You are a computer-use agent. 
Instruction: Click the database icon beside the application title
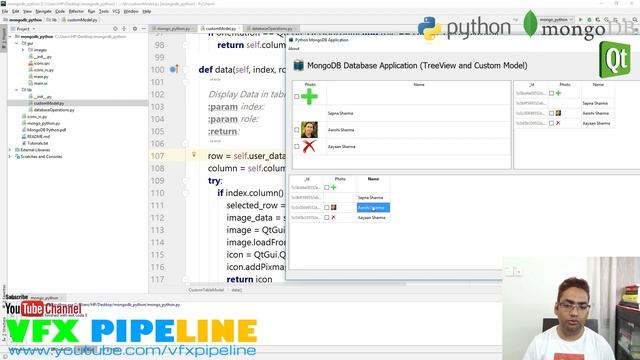299,65
